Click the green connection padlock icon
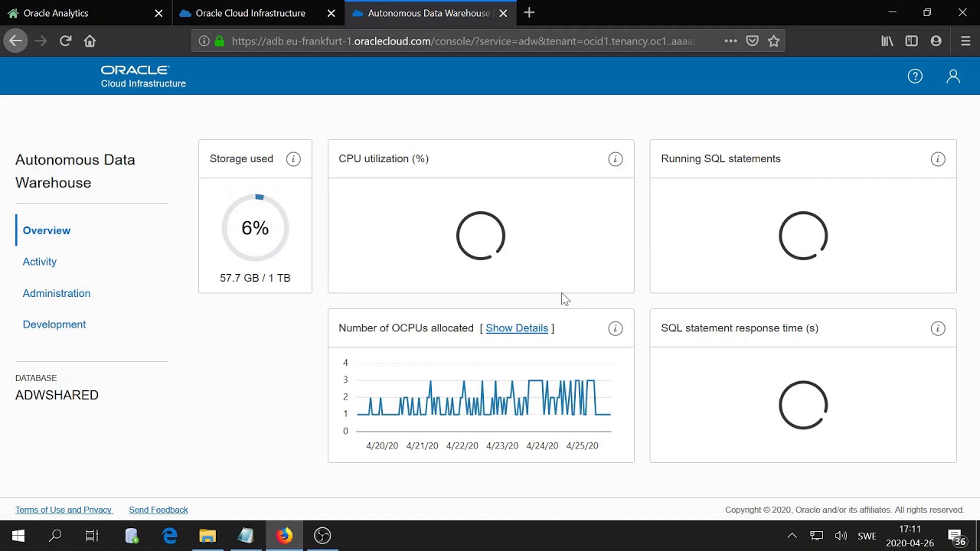The height and width of the screenshot is (551, 980). (x=220, y=41)
